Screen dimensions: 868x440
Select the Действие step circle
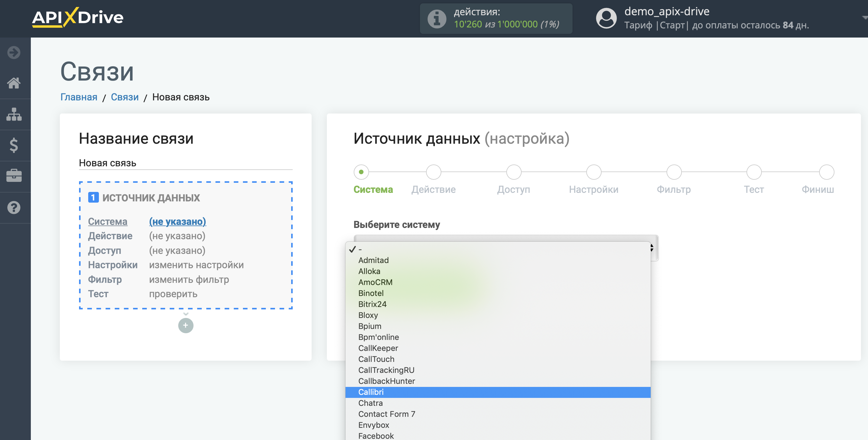434,172
